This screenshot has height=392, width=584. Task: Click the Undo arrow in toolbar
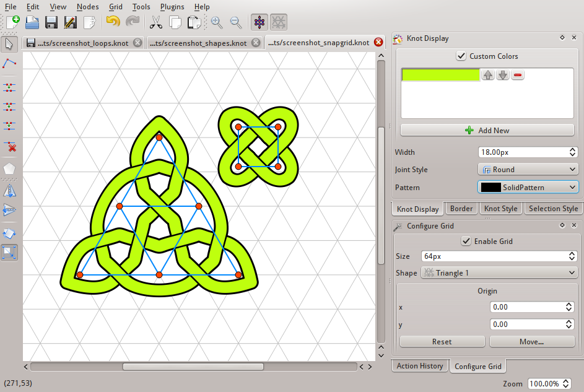tap(113, 22)
